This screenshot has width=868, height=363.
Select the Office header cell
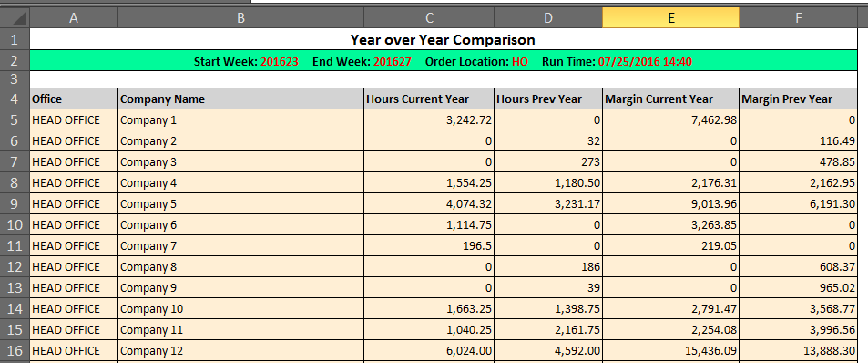pyautogui.click(x=74, y=99)
